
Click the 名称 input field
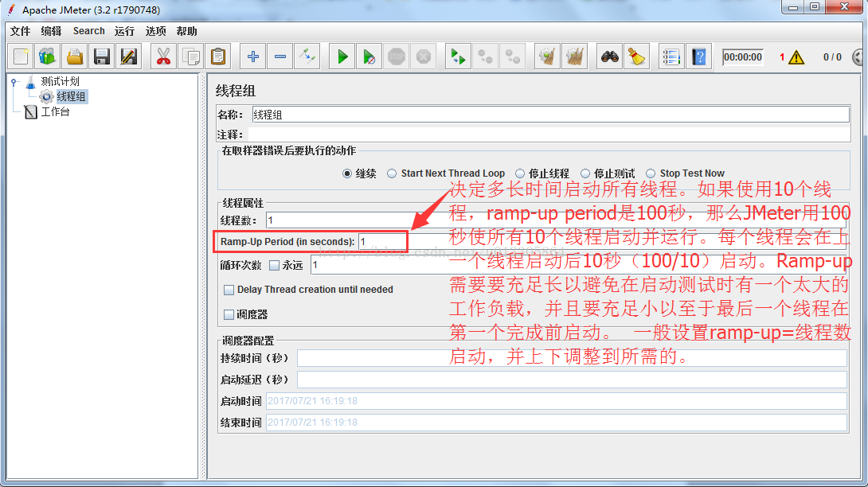[551, 115]
